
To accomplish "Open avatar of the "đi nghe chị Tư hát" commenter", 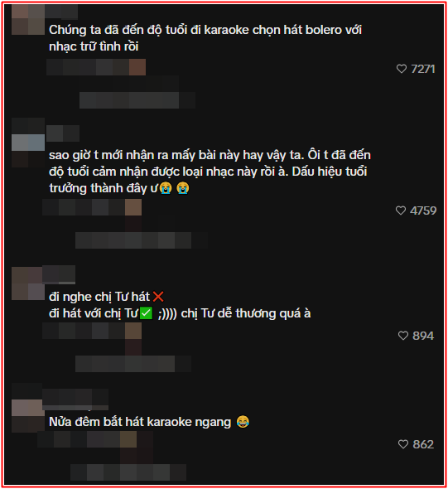I will 28,283.
